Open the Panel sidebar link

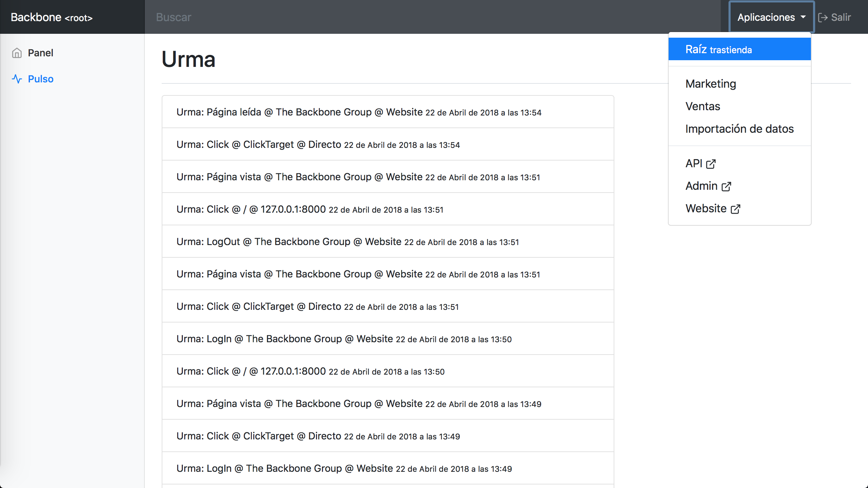point(41,53)
